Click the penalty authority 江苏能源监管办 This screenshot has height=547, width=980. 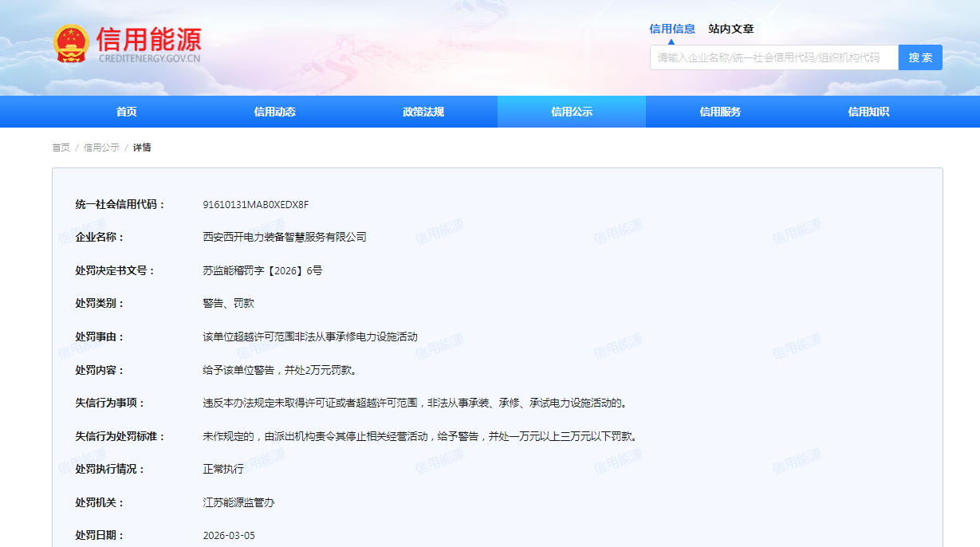[x=238, y=502]
